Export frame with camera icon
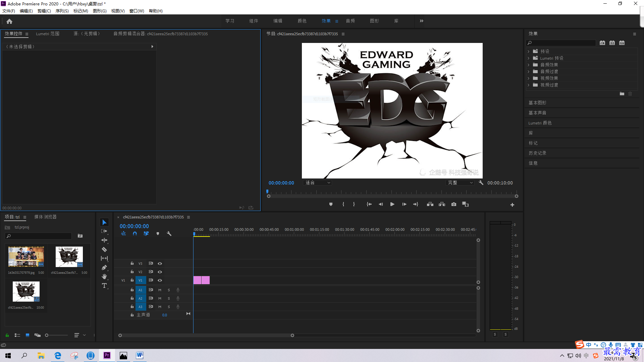Screen dimensions: 644x362 [x=454, y=204]
